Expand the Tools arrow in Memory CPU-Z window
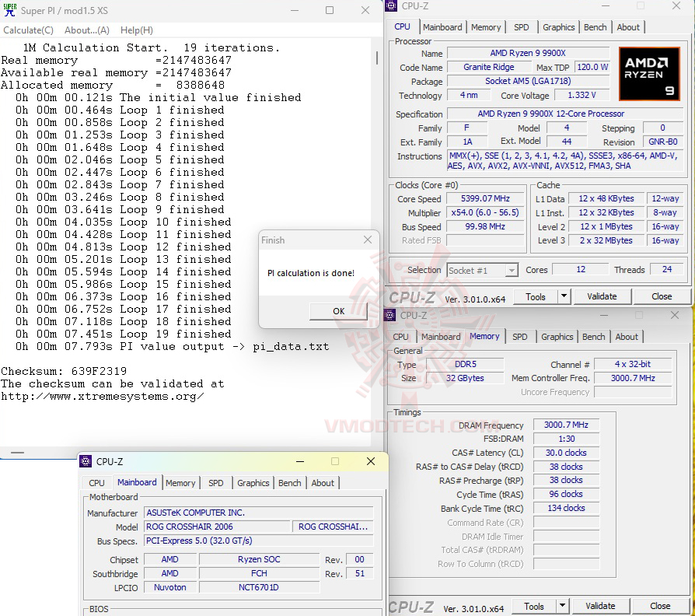695x616 pixels. pos(562,605)
